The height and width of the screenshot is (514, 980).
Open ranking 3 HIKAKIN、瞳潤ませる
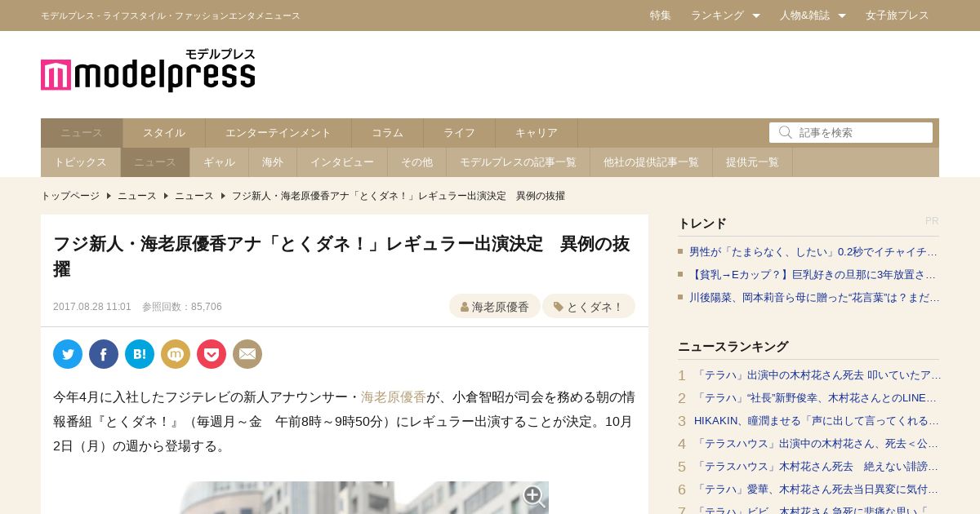tap(817, 421)
